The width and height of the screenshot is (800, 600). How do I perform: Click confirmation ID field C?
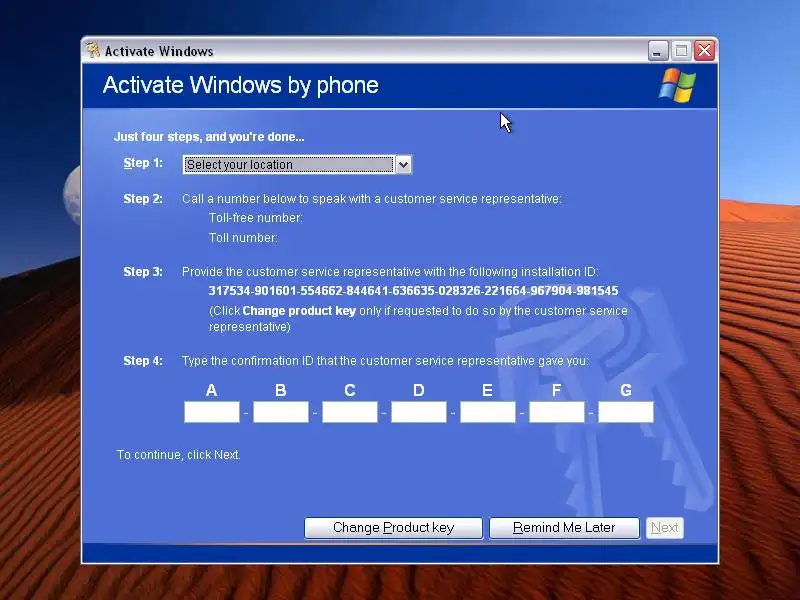pos(349,412)
